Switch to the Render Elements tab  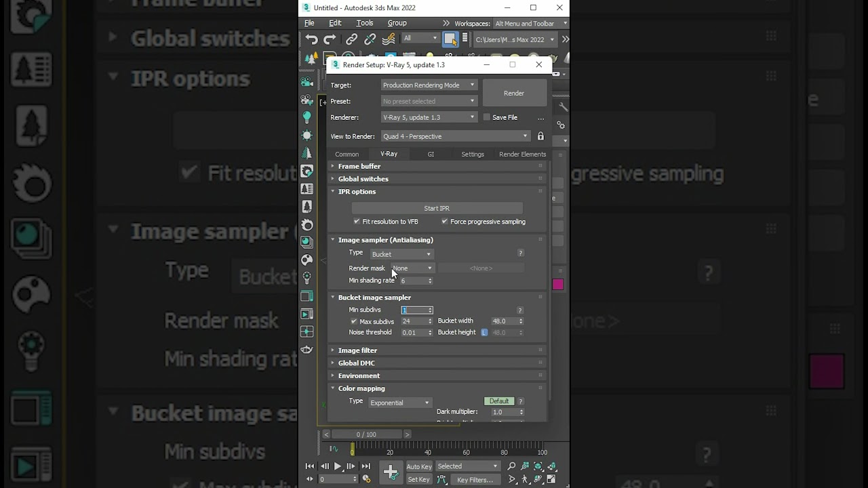[522, 155]
